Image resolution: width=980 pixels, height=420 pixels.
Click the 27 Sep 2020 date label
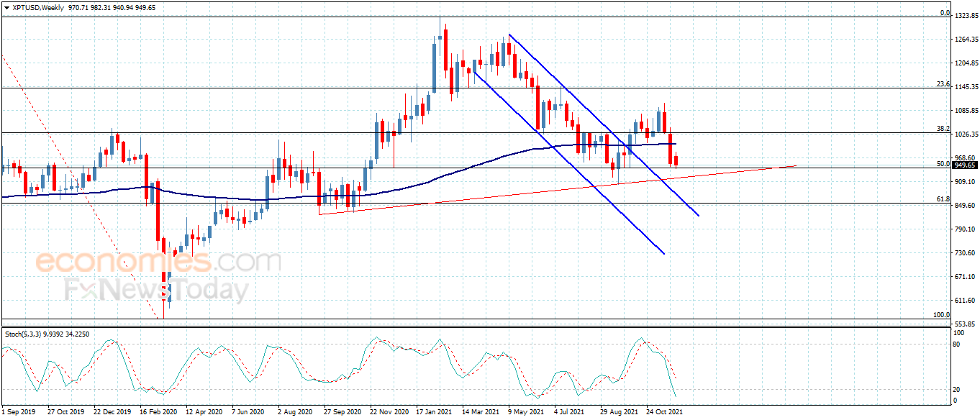tap(342, 412)
